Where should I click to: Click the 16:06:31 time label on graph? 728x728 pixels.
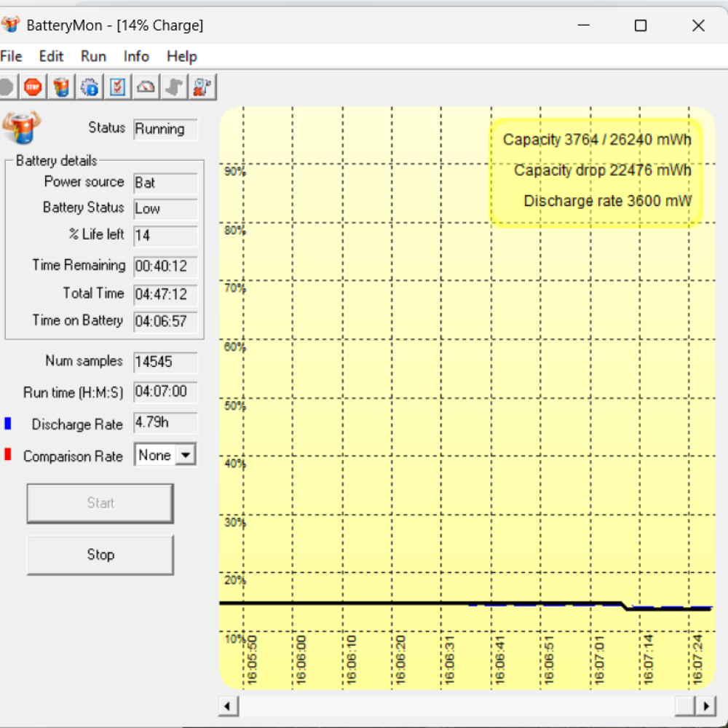[x=450, y=660]
